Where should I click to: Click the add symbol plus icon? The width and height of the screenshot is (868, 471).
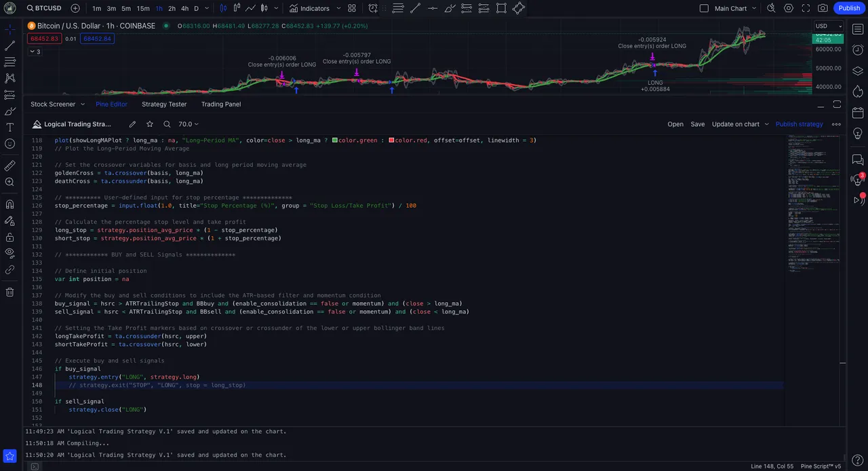pos(75,8)
